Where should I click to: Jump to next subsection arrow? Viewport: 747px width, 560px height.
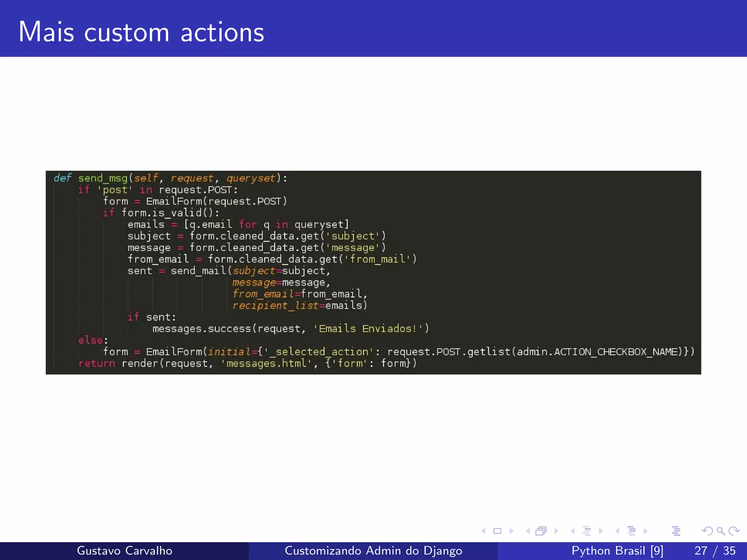601,531
